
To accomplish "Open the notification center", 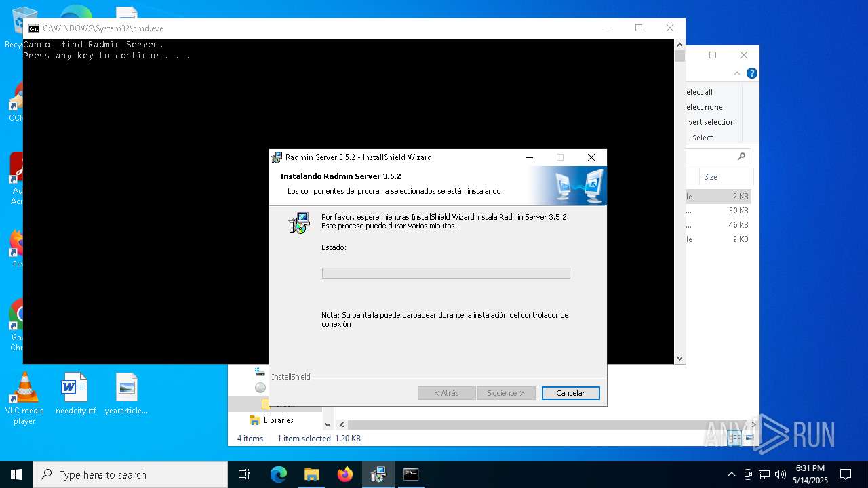I will point(846,474).
